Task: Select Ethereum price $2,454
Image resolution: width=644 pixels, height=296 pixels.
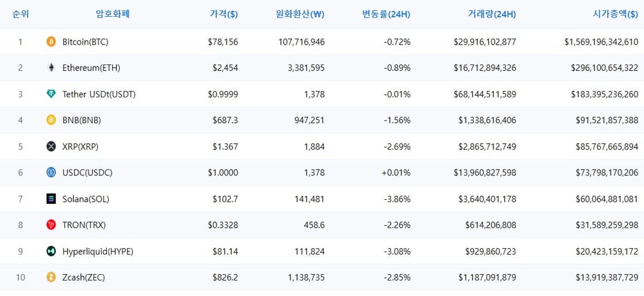Action: [x=225, y=68]
